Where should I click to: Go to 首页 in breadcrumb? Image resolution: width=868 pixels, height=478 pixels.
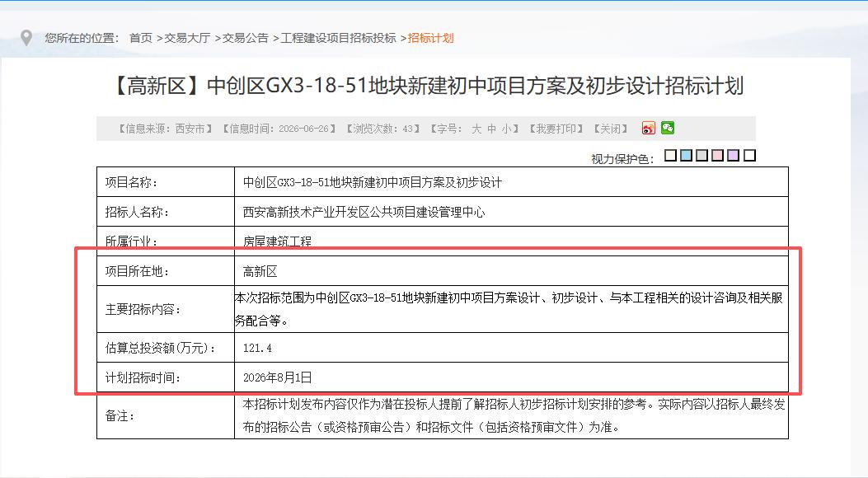pyautogui.click(x=141, y=38)
